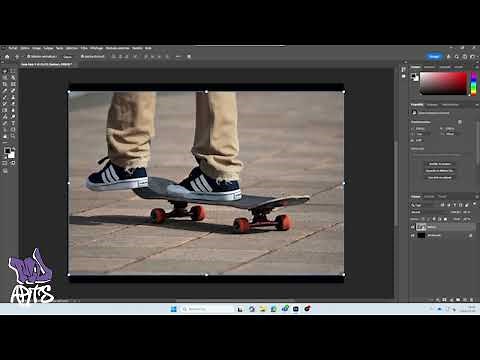Switch to the Couches tab in Layers panel

429,197
